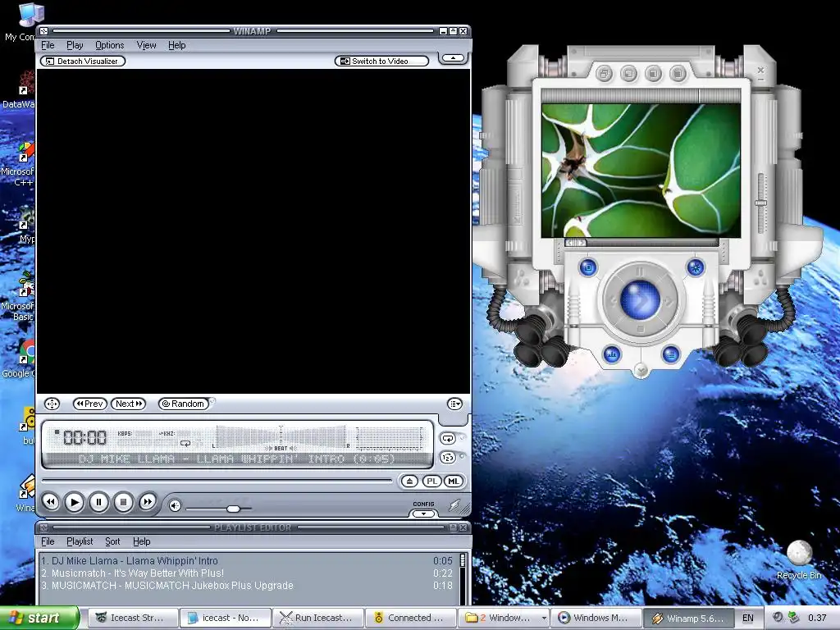
Task: Toggle the ML media library button
Action: coord(453,481)
